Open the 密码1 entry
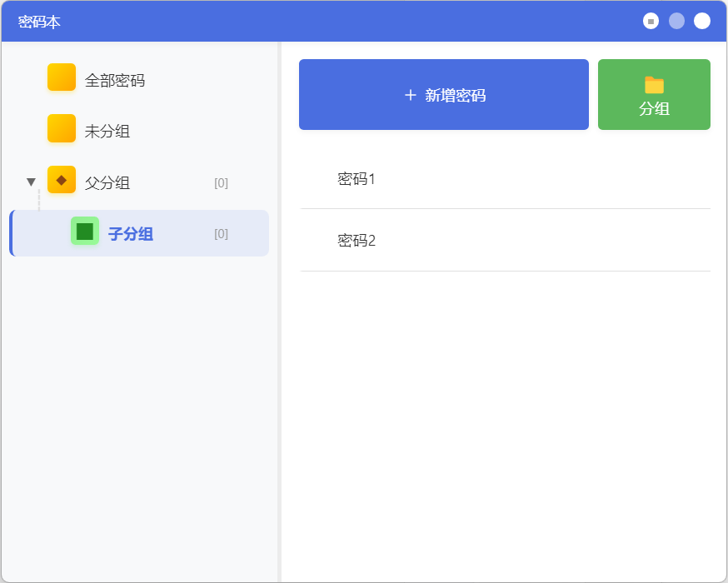Screen dimensions: 728x583 (x=357, y=178)
